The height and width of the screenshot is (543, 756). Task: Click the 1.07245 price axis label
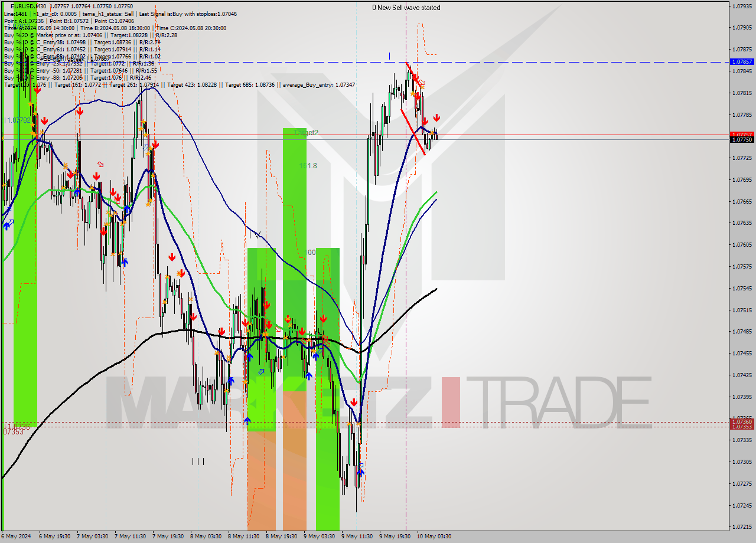click(742, 505)
